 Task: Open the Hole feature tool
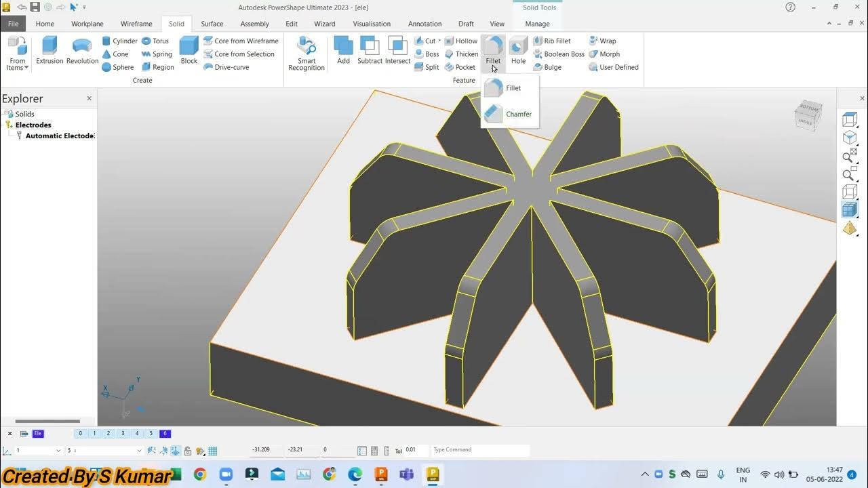pyautogui.click(x=518, y=51)
